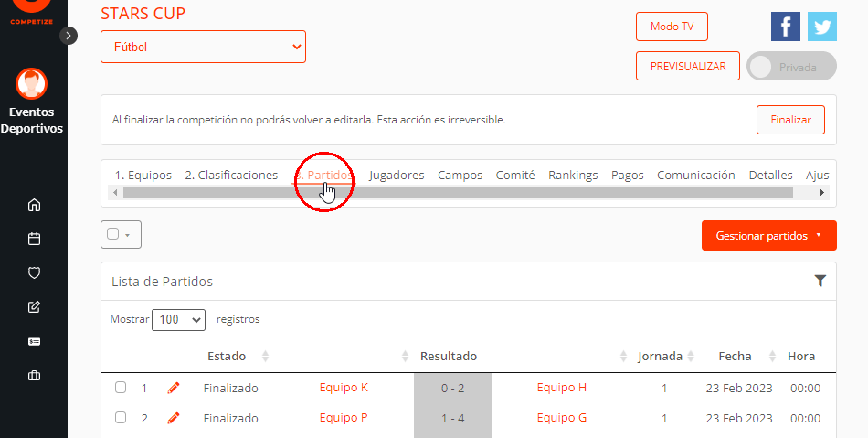Open the Detalles tab

[770, 175]
